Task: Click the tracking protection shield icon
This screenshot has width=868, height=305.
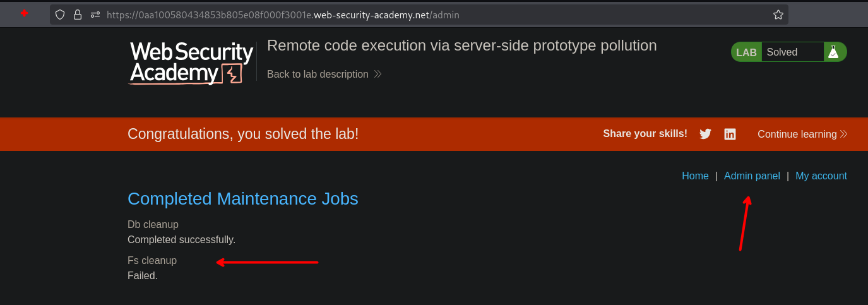Action: click(61, 14)
